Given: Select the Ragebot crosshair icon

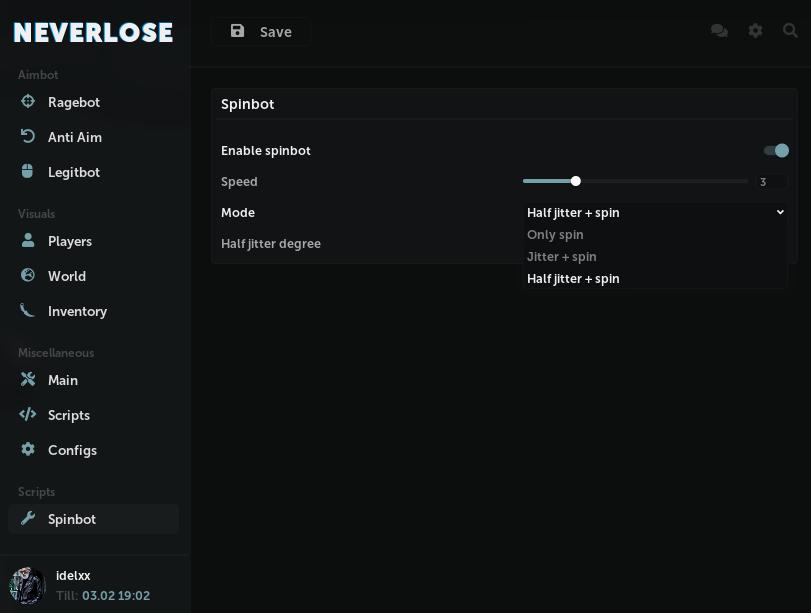Looking at the screenshot, I should [27, 101].
